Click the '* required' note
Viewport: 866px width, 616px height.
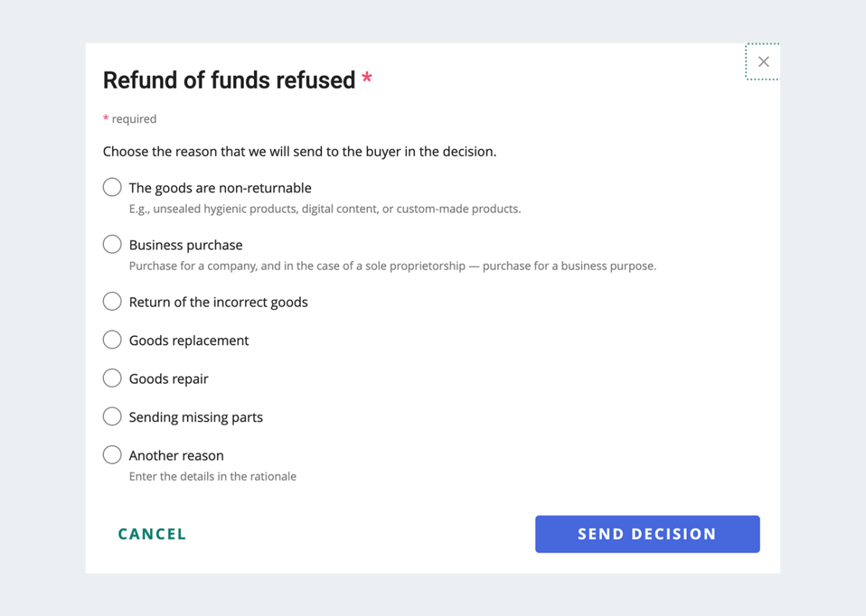[130, 118]
